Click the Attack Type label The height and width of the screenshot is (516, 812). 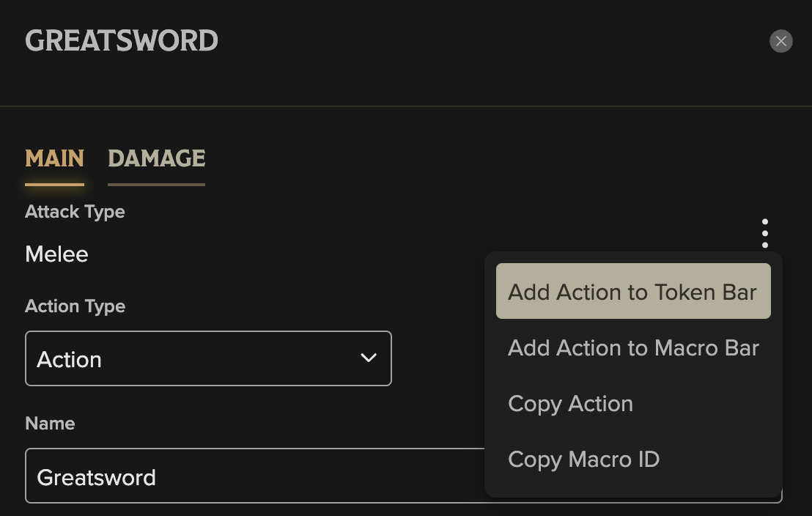[x=75, y=212]
